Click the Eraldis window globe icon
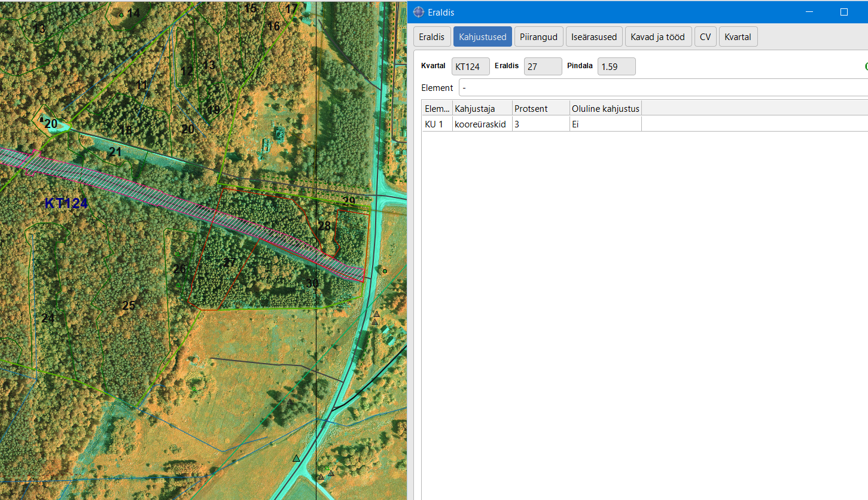 coord(419,12)
